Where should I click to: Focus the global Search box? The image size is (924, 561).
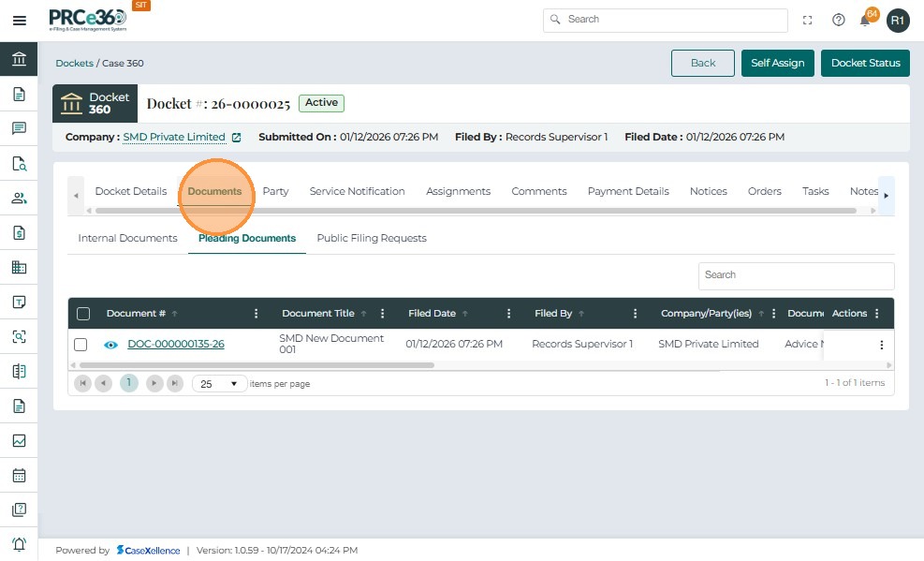[666, 20]
